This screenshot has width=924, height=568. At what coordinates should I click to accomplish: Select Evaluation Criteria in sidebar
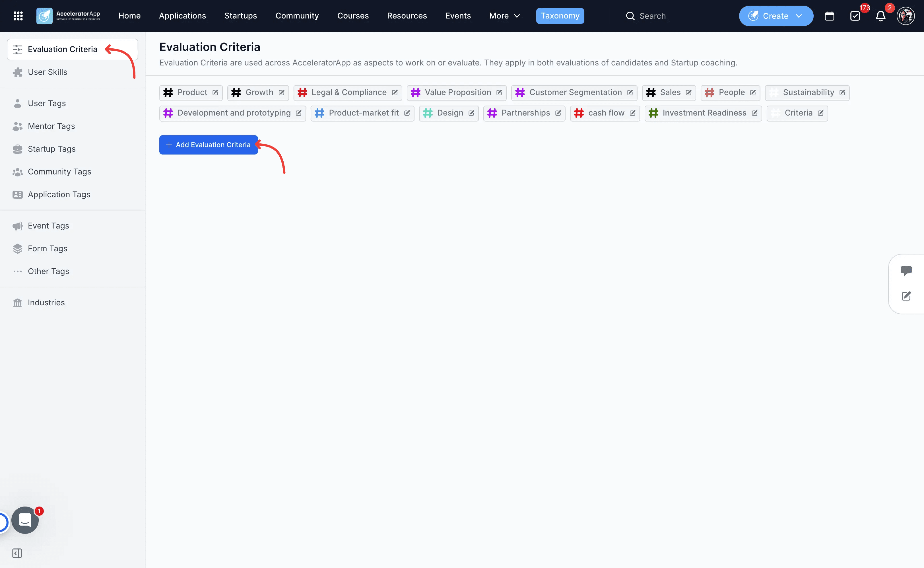pos(73,49)
